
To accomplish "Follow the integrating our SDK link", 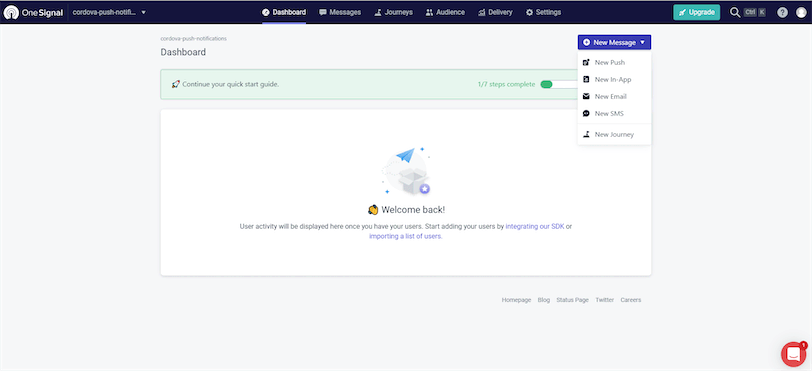I will [x=535, y=226].
